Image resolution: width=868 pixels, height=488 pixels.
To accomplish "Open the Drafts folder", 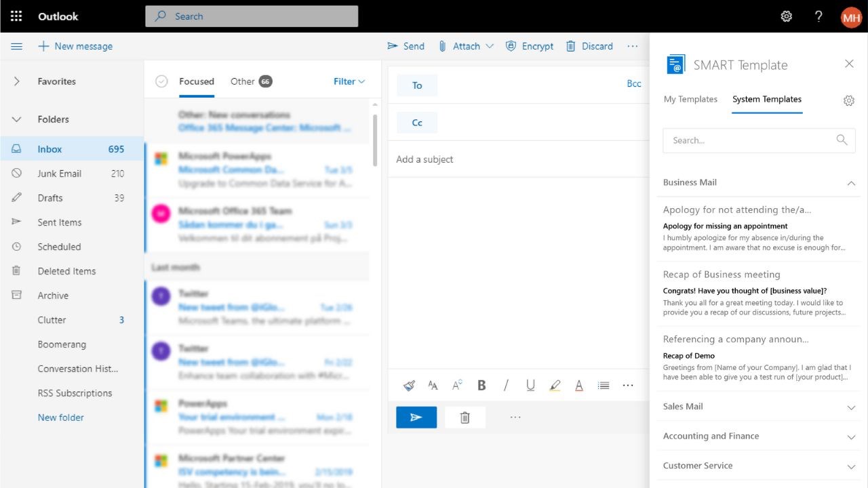I will (72, 198).
